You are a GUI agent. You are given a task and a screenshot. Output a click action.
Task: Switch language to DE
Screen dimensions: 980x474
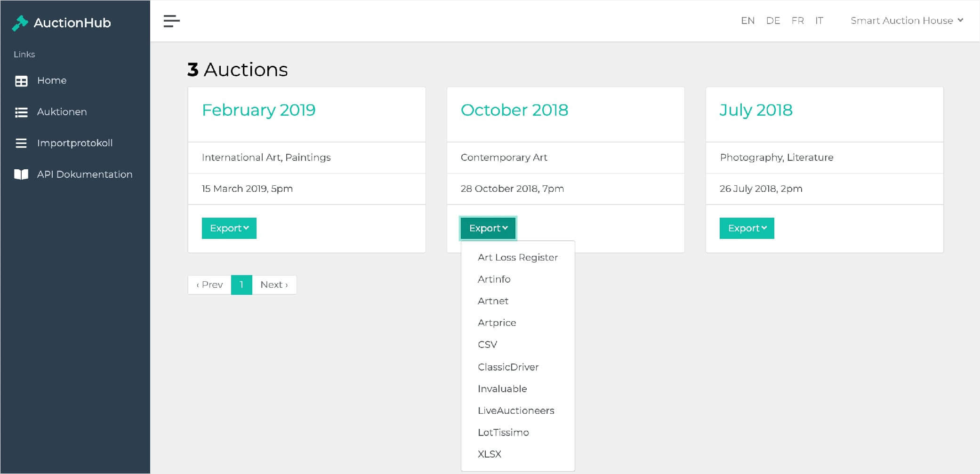pyautogui.click(x=773, y=21)
